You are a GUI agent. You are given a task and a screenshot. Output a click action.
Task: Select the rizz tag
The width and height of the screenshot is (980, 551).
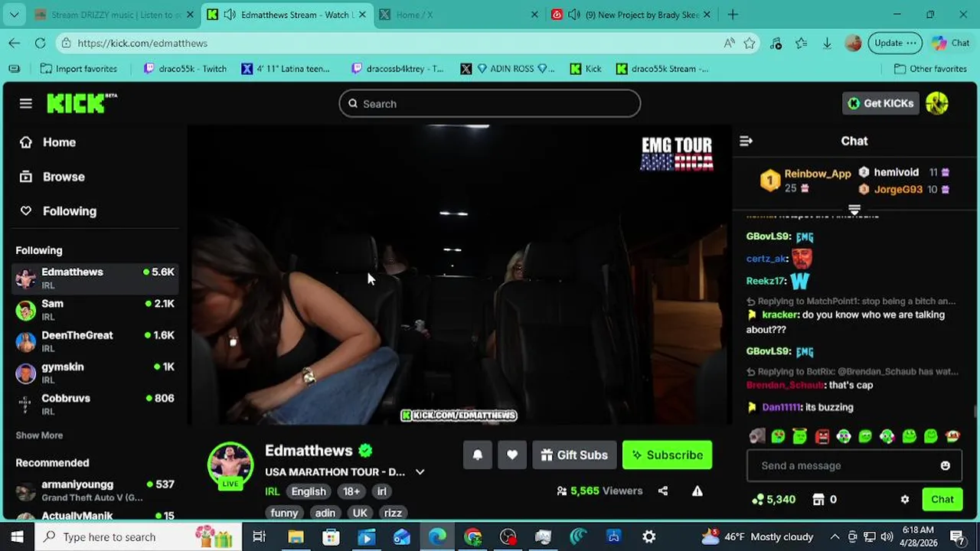pos(393,513)
